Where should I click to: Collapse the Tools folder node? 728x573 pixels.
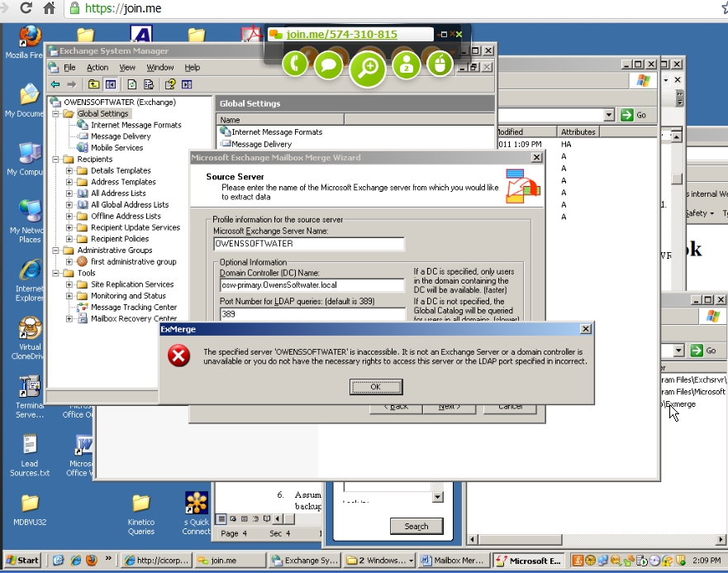(x=57, y=273)
